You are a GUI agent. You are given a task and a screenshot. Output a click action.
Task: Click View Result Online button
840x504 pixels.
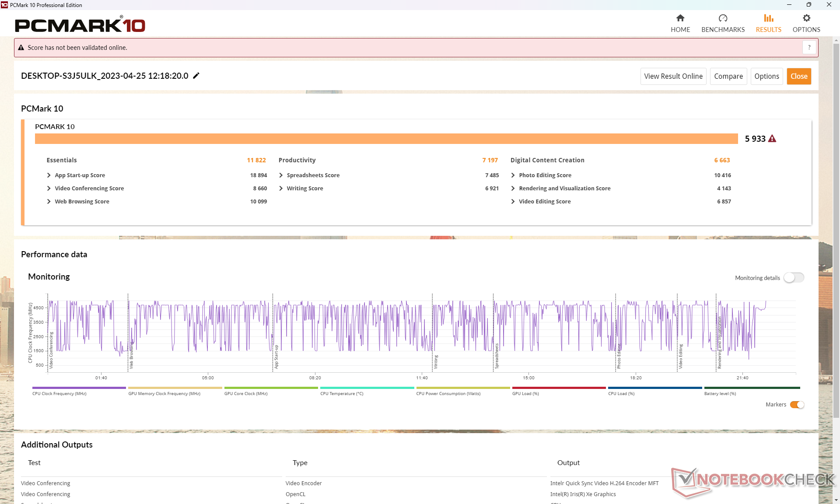coord(673,76)
